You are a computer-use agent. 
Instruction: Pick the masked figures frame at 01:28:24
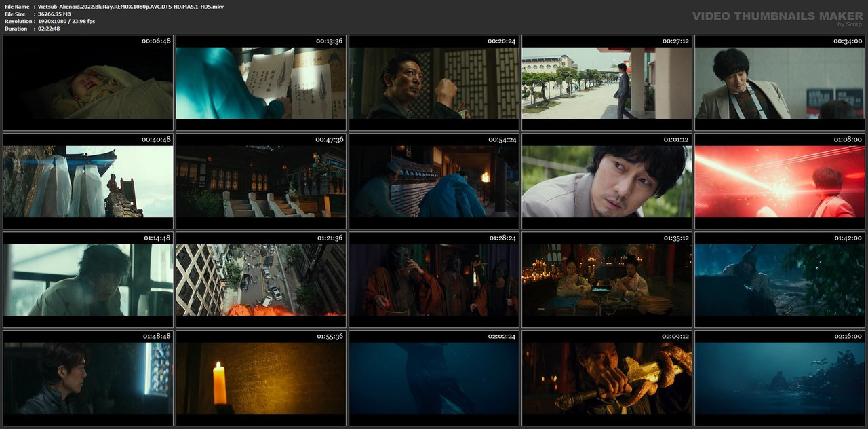tap(434, 280)
